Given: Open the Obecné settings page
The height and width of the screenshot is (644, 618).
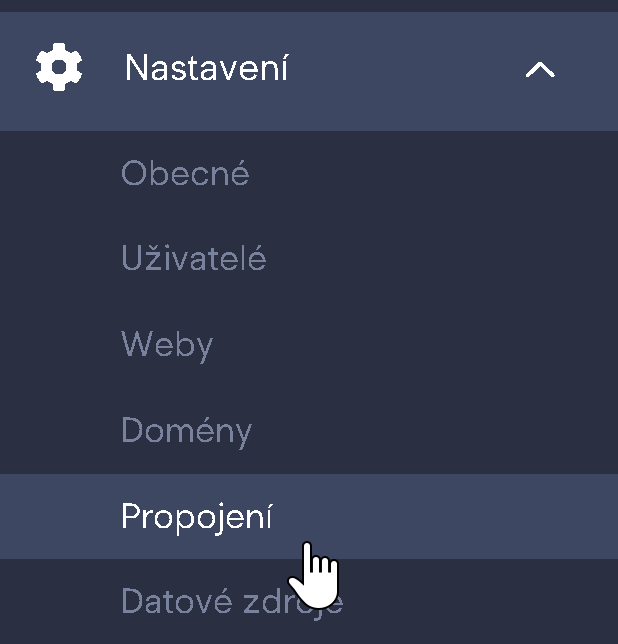Looking at the screenshot, I should point(185,173).
